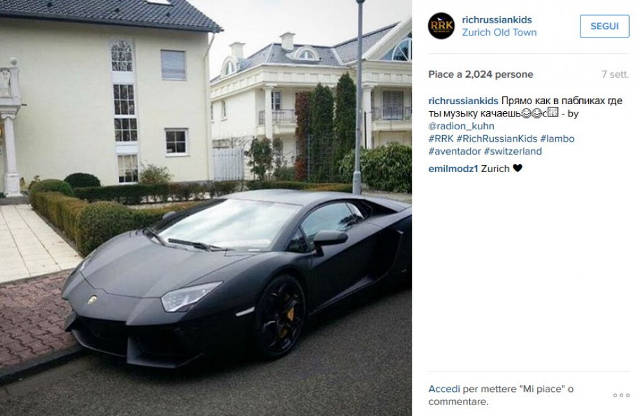Click the three-dots more options icon
This screenshot has height=416, width=640.
(x=621, y=395)
